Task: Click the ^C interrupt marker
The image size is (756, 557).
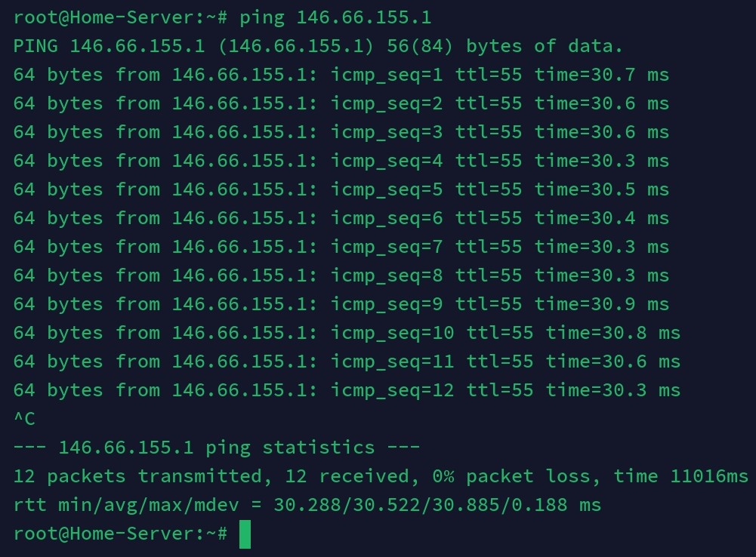Action: pyautogui.click(x=24, y=419)
